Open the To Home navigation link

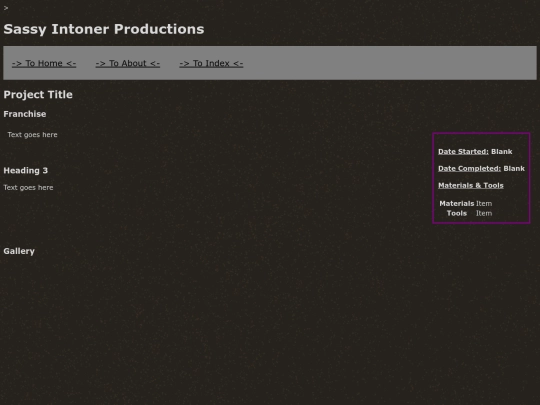[44, 63]
